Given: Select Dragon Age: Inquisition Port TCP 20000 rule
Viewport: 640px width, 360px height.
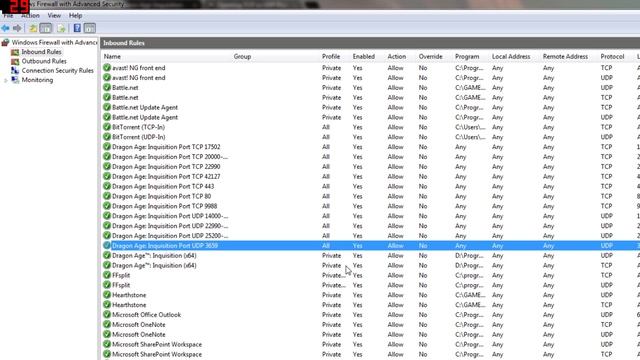Looking at the screenshot, I should point(170,157).
